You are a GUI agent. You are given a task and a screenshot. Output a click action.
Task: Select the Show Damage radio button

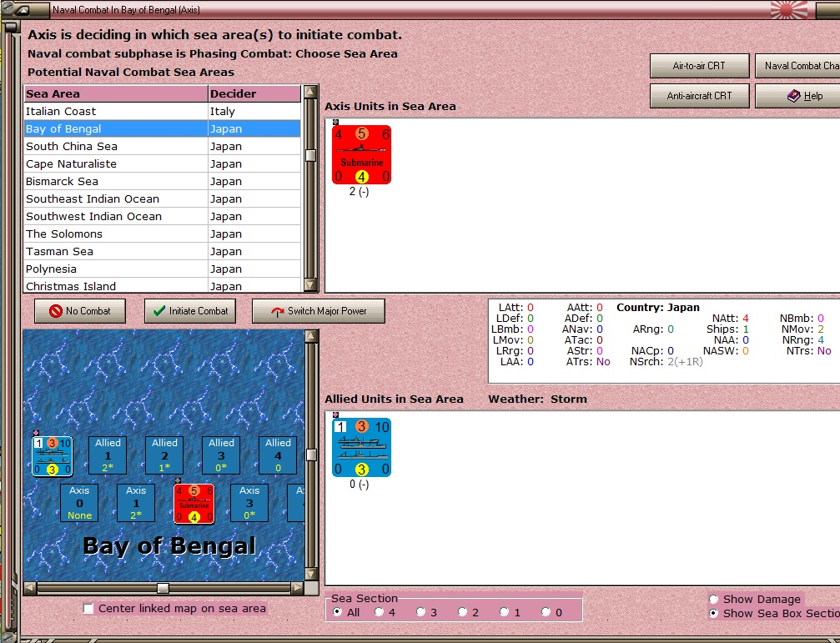(x=713, y=599)
